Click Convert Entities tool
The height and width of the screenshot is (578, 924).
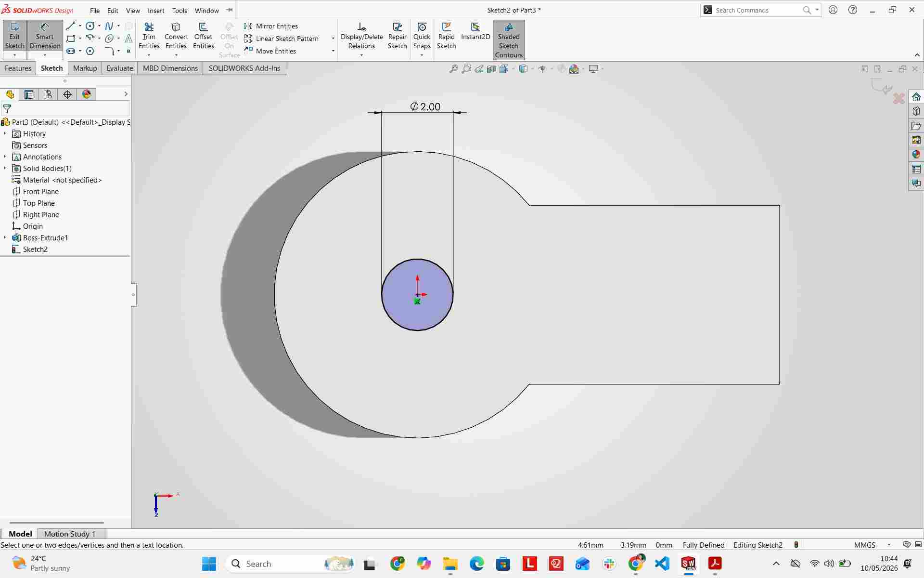(x=176, y=36)
